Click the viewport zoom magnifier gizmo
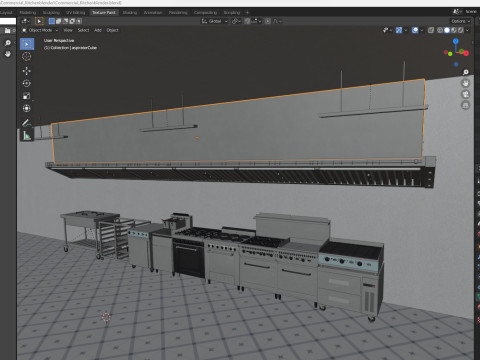 [466, 72]
